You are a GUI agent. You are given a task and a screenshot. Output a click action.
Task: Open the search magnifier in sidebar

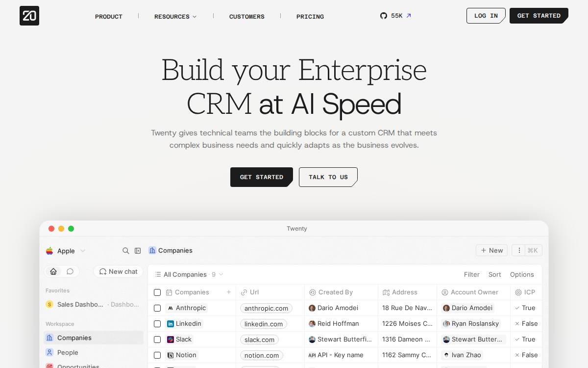tap(126, 251)
